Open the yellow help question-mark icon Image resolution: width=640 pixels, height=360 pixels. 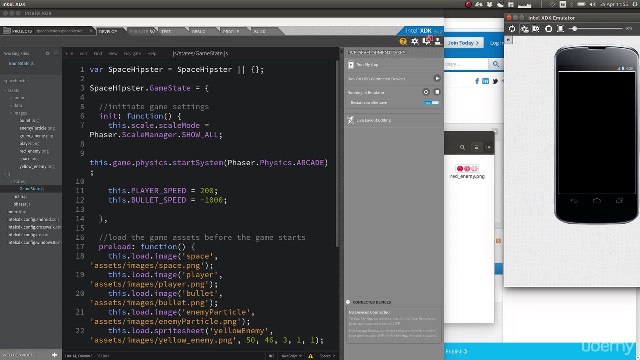point(403,41)
